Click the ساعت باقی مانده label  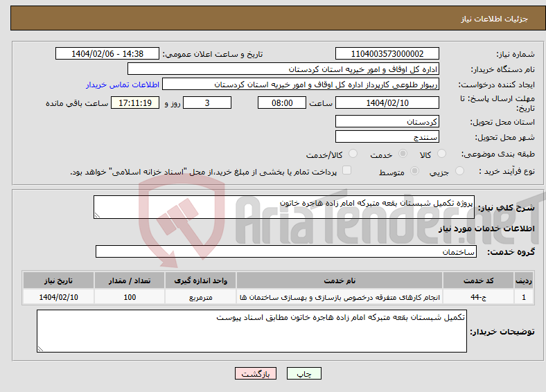77,103
